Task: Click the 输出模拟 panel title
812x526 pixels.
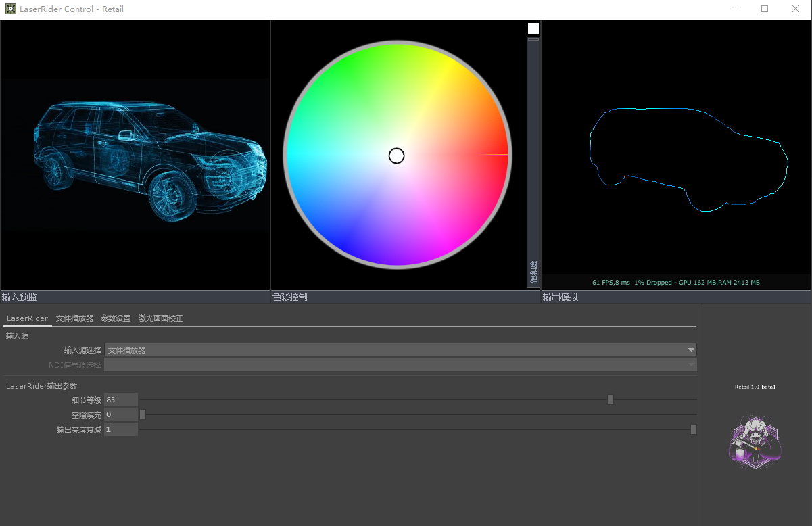Action: [x=560, y=297]
